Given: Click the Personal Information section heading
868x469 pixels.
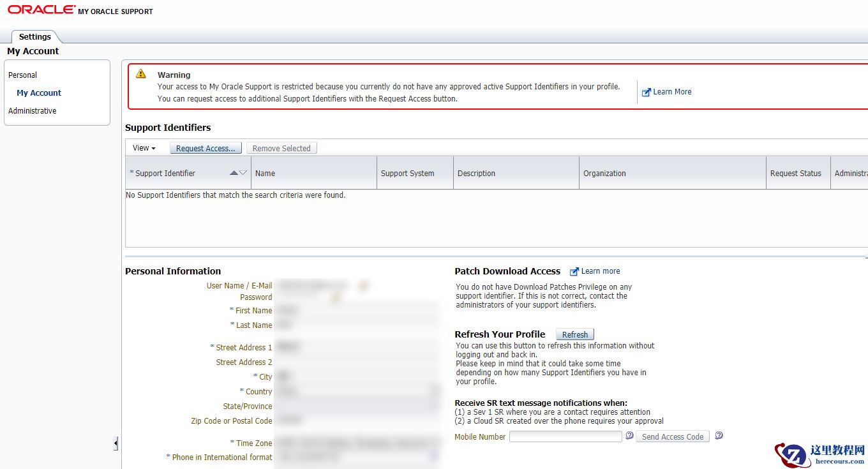Looking at the screenshot, I should click(x=173, y=271).
